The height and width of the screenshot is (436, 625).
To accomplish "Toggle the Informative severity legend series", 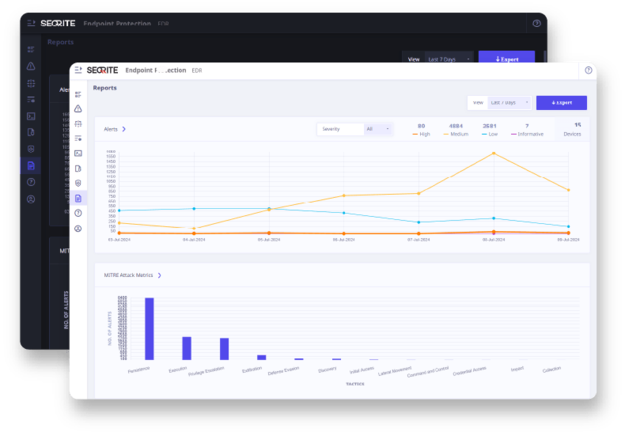I will [x=526, y=134].
